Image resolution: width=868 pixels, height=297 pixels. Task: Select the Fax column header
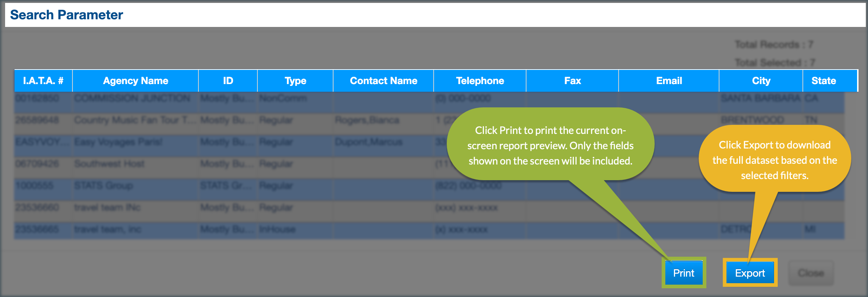(x=572, y=81)
